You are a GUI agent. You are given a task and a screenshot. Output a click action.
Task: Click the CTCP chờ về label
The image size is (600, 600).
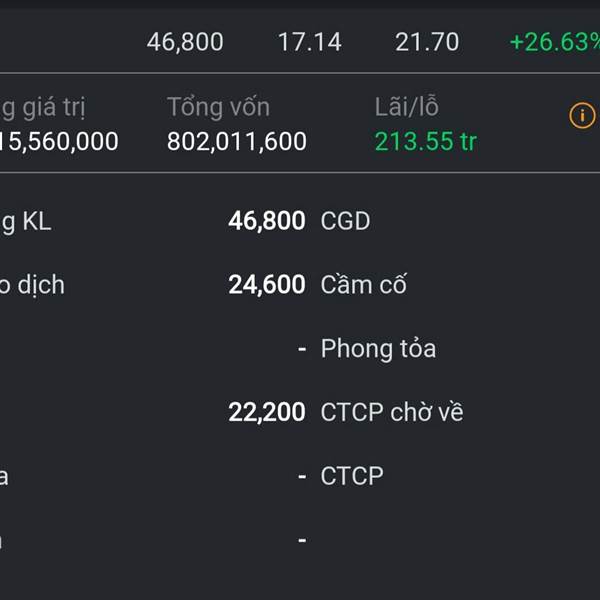[x=392, y=412]
